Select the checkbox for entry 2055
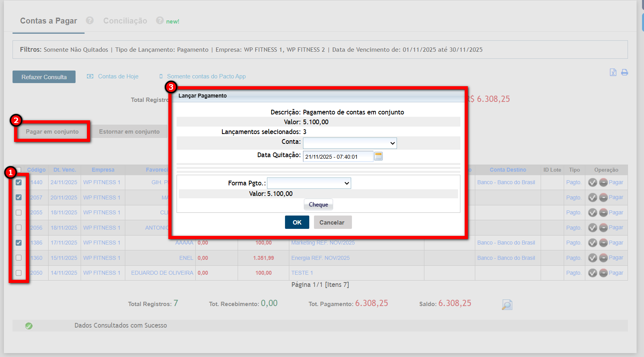Screen dimensions: 644x357 pyautogui.click(x=18, y=212)
